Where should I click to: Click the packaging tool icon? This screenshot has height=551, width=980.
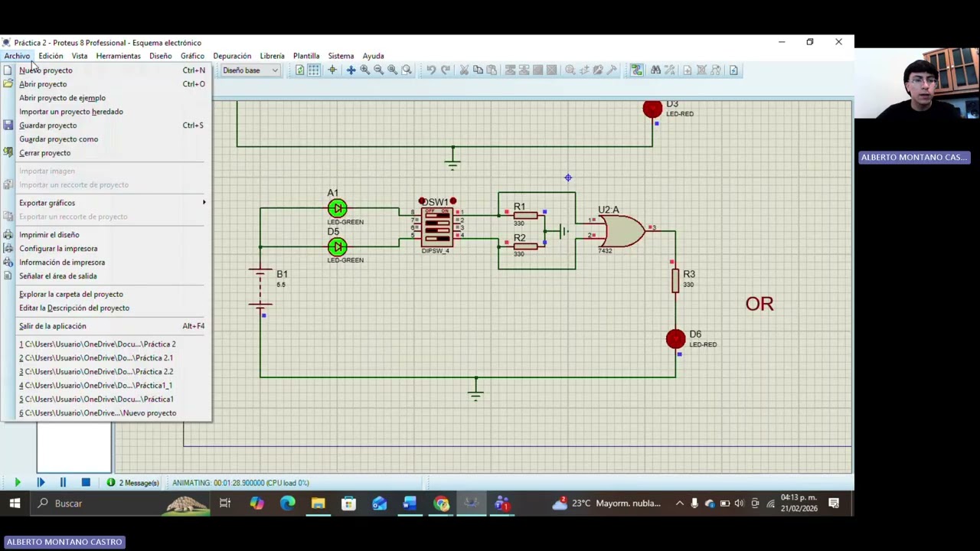click(598, 70)
